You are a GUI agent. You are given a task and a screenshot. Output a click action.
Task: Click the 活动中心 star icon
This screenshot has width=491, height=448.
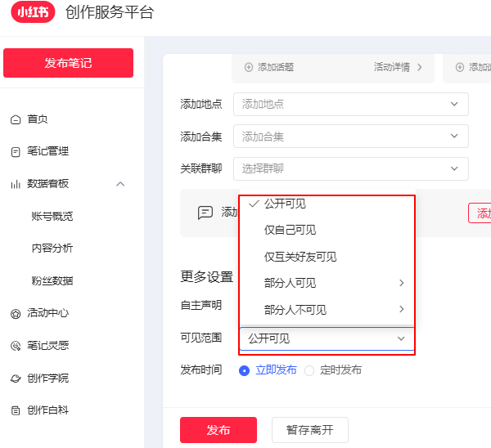pyautogui.click(x=16, y=313)
